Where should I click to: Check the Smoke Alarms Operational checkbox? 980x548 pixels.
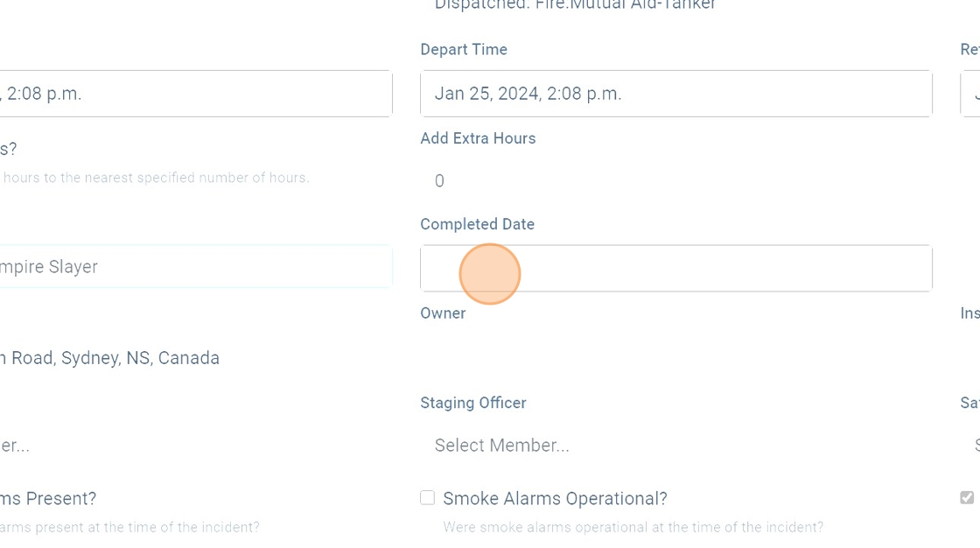click(427, 498)
